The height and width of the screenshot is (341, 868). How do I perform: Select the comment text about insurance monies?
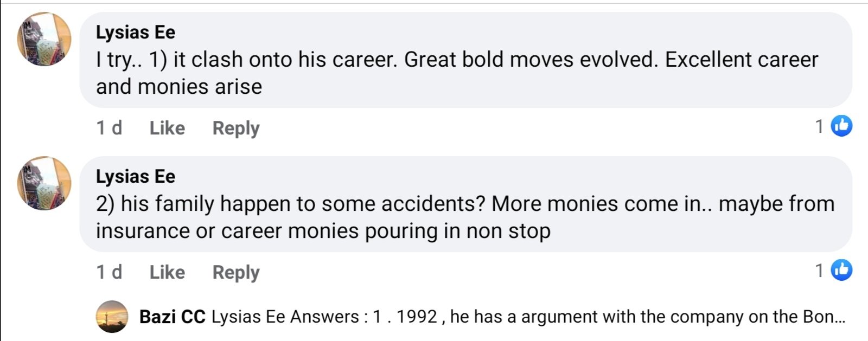(x=323, y=231)
